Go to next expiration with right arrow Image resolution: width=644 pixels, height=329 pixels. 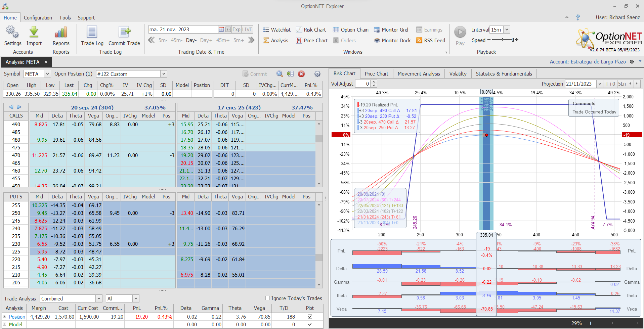pyautogui.click(x=19, y=107)
